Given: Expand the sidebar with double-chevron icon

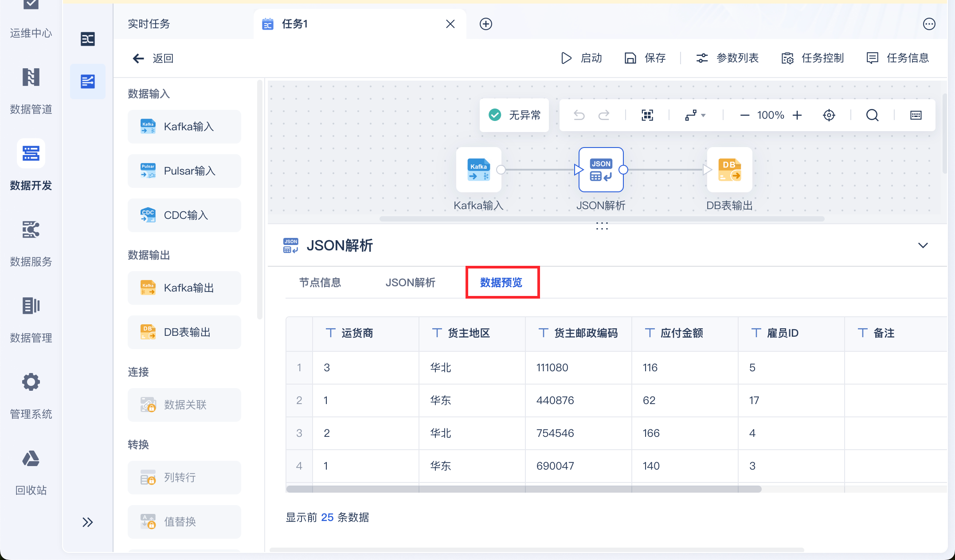Looking at the screenshot, I should (x=87, y=522).
